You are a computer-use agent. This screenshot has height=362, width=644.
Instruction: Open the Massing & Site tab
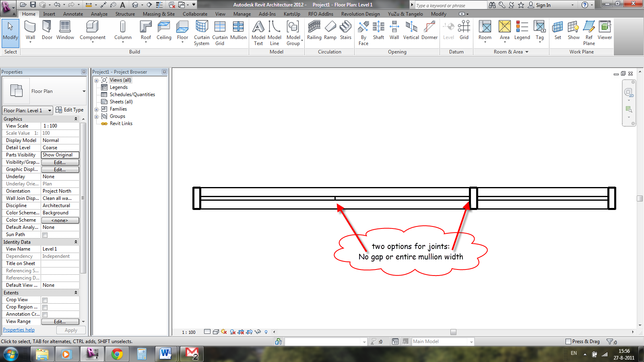[159, 14]
